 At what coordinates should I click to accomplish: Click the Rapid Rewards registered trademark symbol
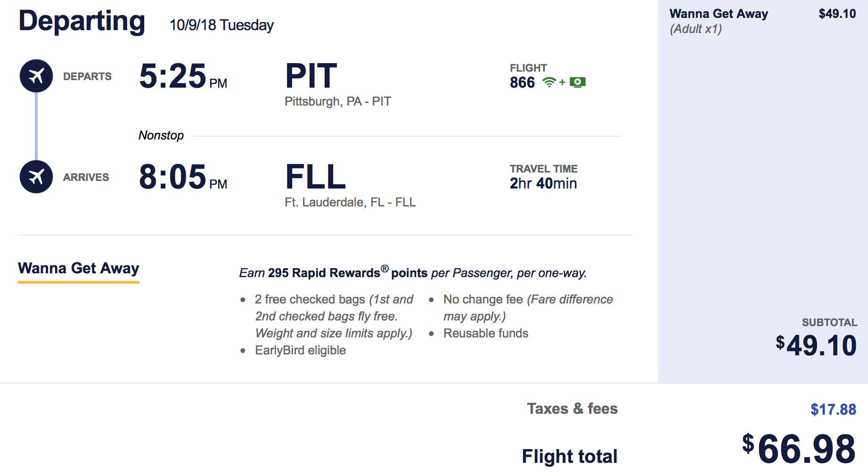[x=385, y=269]
